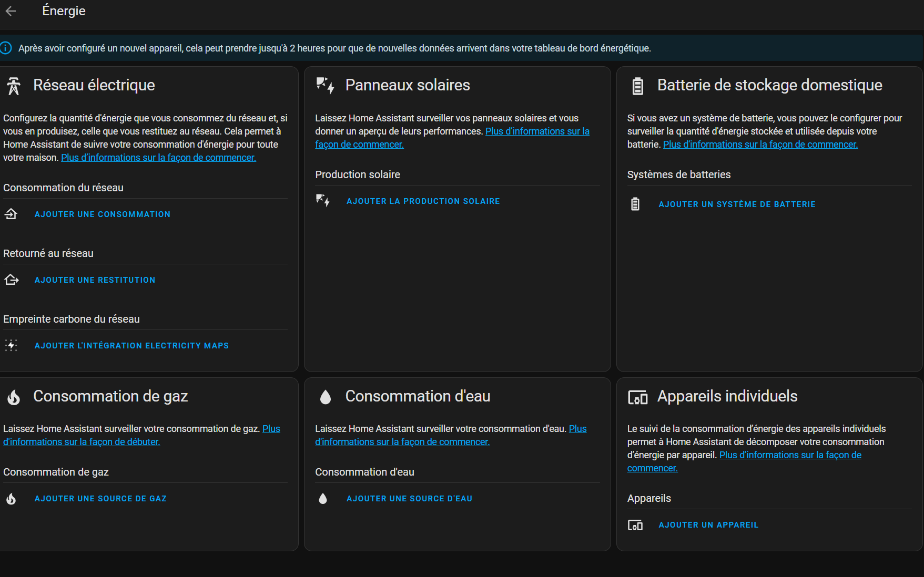This screenshot has height=577, width=924.
Task: Click Ajouter un appareil button
Action: (x=708, y=525)
